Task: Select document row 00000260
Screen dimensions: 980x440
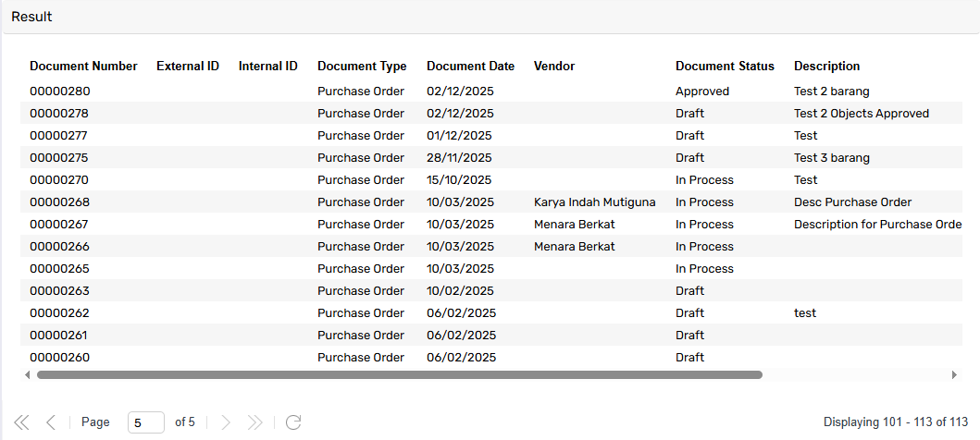Action: (60, 358)
